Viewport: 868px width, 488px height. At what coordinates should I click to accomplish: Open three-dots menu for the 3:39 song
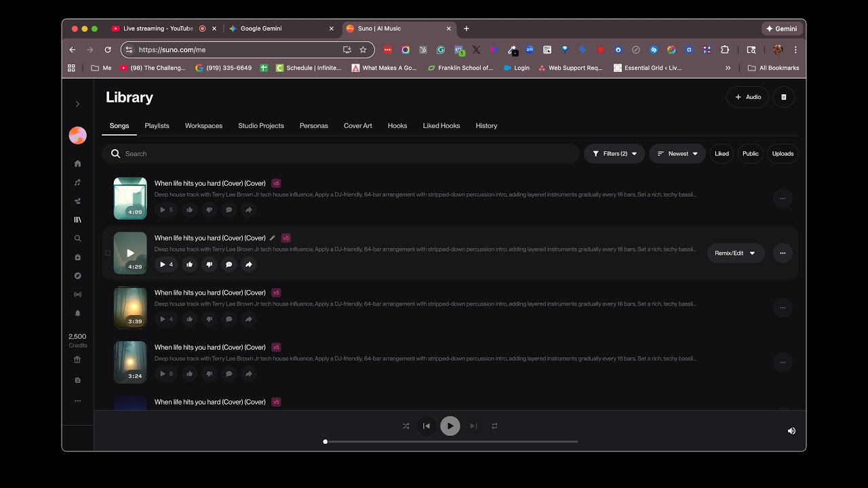tap(783, 308)
